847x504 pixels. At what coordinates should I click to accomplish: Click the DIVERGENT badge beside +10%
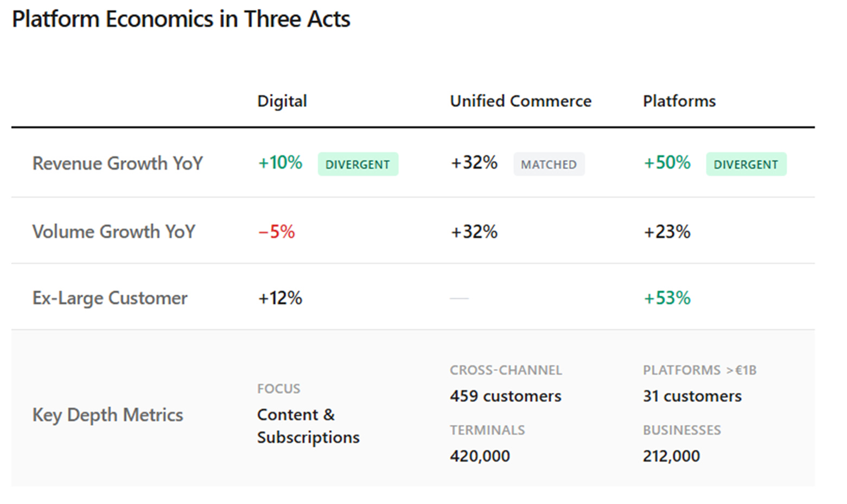point(358,164)
